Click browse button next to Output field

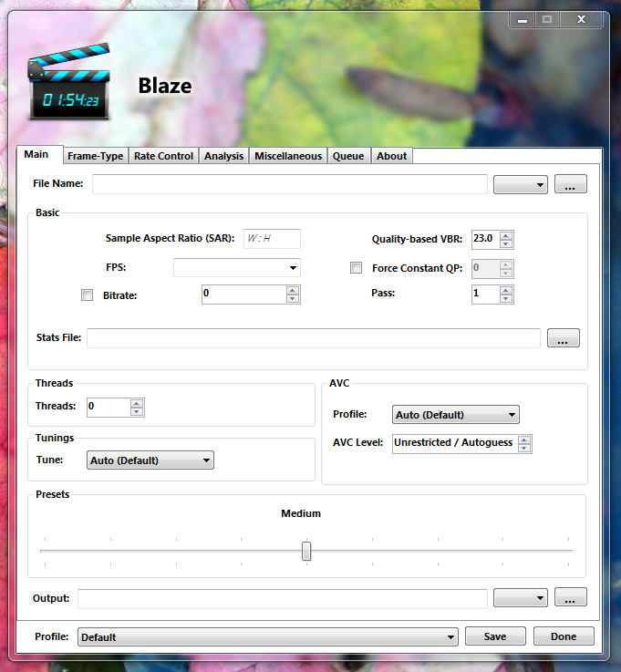click(x=570, y=598)
